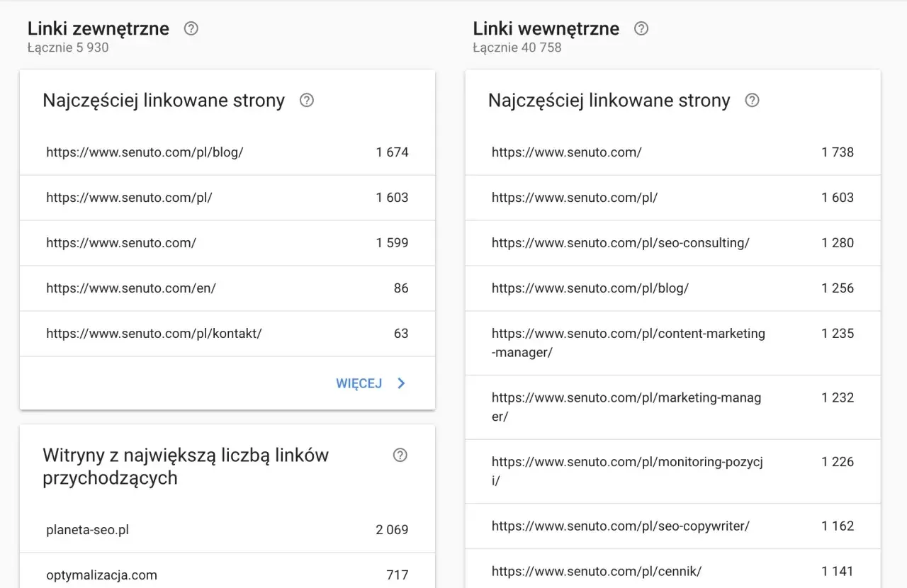Open planeta-seo.pl site row

click(227, 530)
